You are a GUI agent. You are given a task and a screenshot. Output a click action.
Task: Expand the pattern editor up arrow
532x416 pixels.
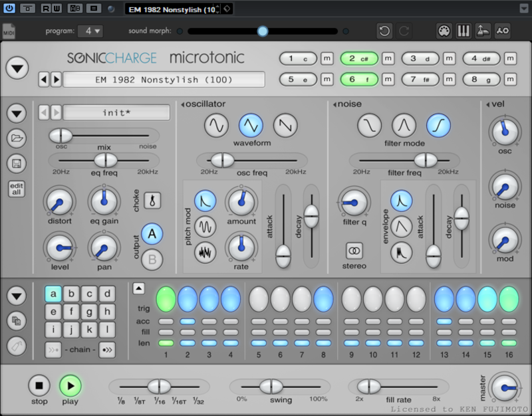pyautogui.click(x=138, y=288)
